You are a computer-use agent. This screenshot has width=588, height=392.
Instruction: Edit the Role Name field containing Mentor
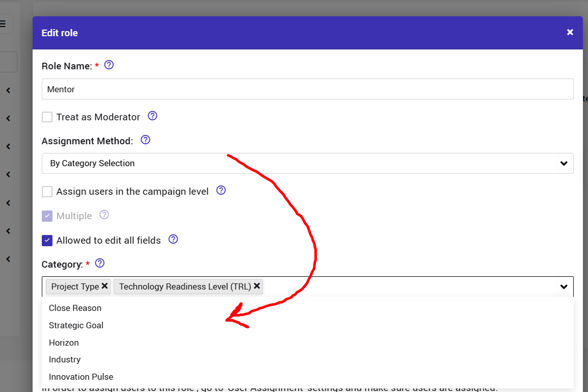[x=307, y=89]
